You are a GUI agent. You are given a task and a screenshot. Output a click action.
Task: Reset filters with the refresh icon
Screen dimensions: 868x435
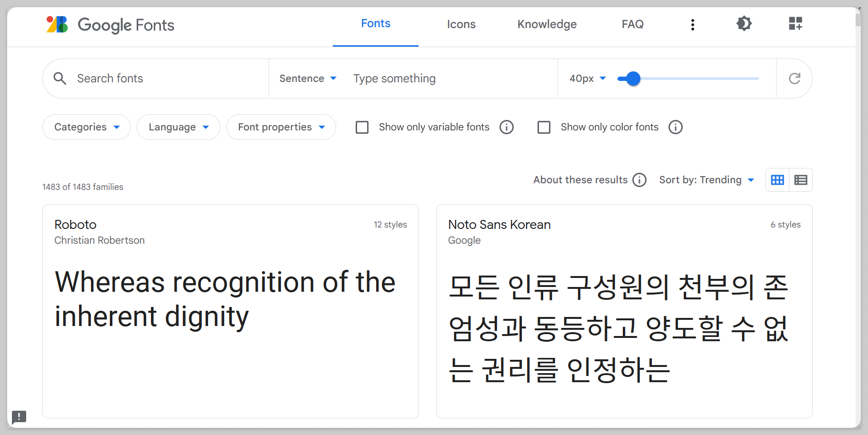[794, 79]
